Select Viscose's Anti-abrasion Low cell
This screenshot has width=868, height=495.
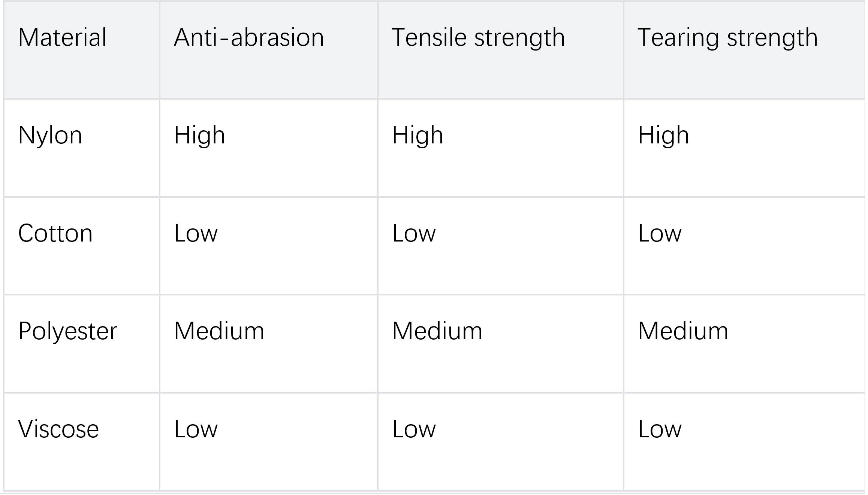pyautogui.click(x=196, y=429)
